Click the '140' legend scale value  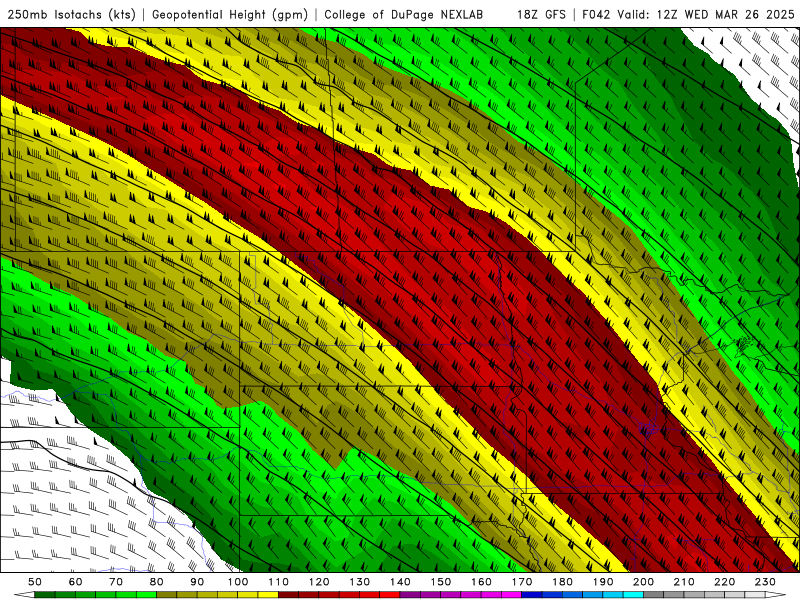coord(400,582)
